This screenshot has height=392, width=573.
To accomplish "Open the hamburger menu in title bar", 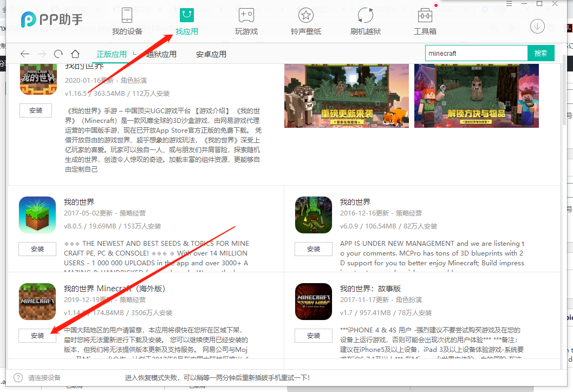I will 509,4.
